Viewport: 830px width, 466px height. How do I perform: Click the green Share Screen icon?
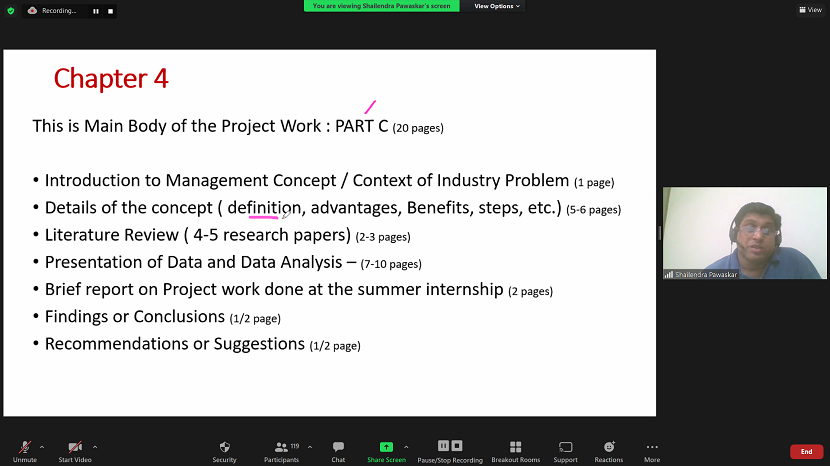[x=386, y=447]
